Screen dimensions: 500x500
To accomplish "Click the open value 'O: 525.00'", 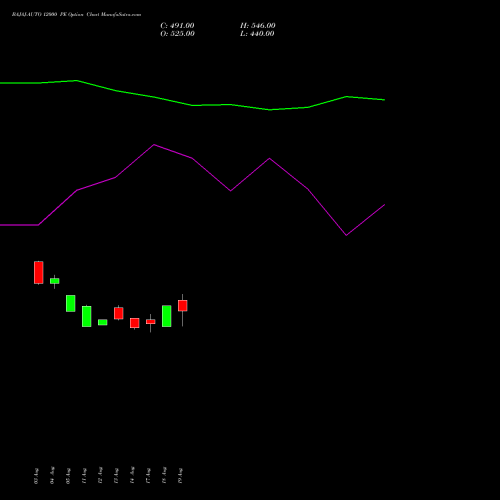I will 177,34.
